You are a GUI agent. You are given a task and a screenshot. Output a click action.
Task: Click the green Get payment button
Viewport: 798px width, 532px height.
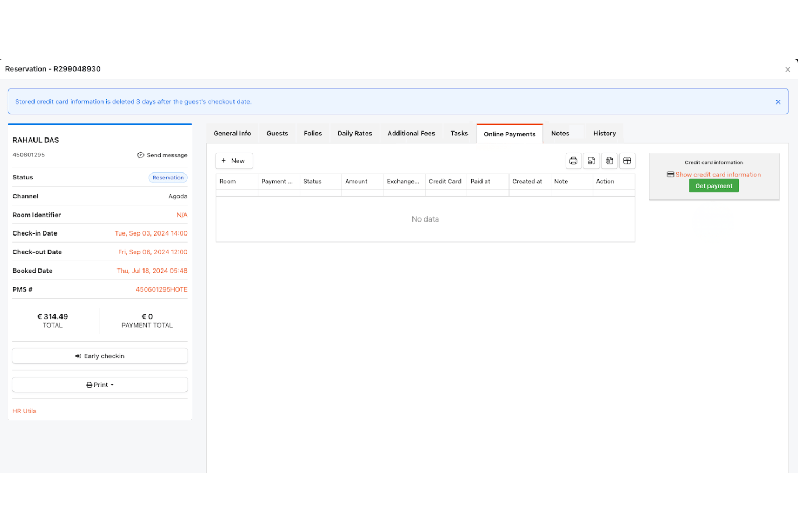(713, 186)
